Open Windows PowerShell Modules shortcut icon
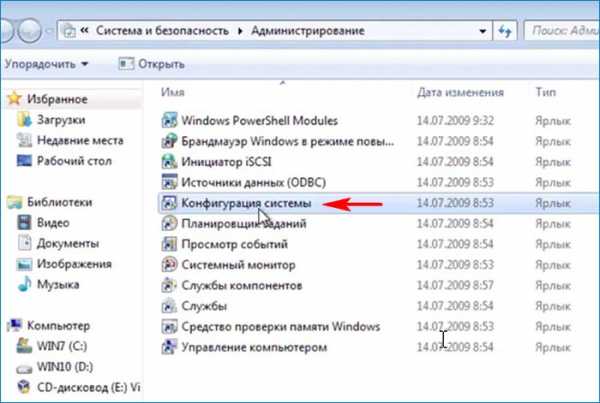 pos(169,121)
